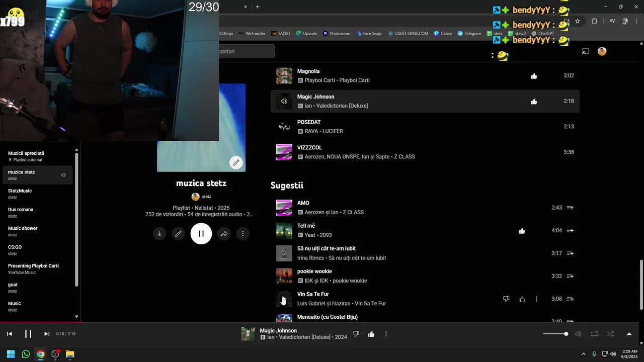Toggle shuffle in the player bar
Viewport: 644px width, 362px height.
(x=610, y=334)
